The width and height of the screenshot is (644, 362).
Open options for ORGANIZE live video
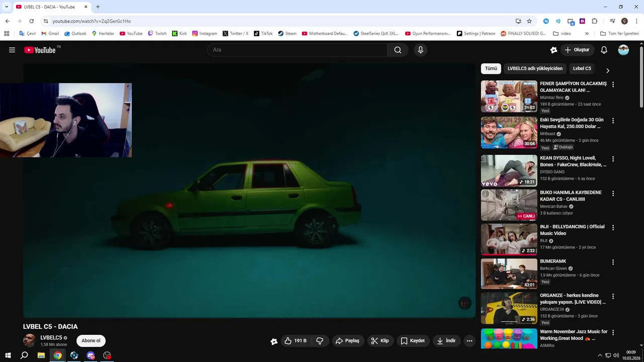coord(613,296)
